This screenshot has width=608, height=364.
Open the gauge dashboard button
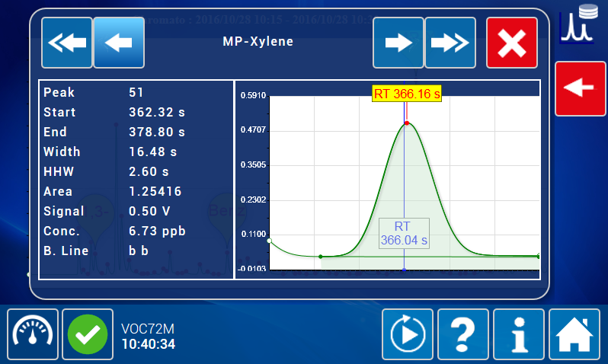click(33, 334)
